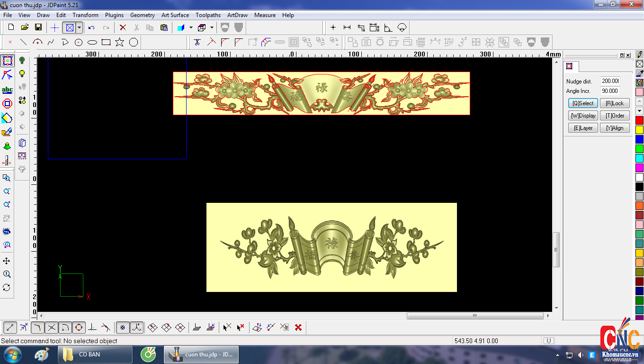This screenshot has width=644, height=364.
Task: Toggle the endpoint snap button
Action: point(10,327)
